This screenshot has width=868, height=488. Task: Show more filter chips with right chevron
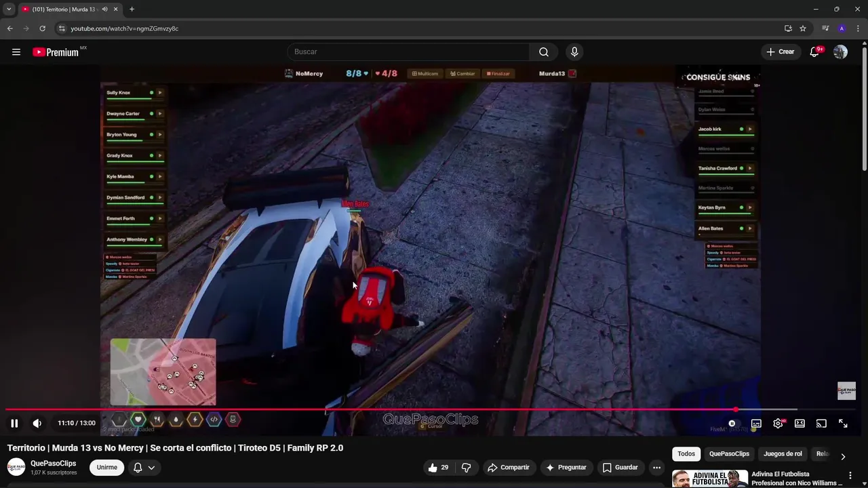pos(843,456)
